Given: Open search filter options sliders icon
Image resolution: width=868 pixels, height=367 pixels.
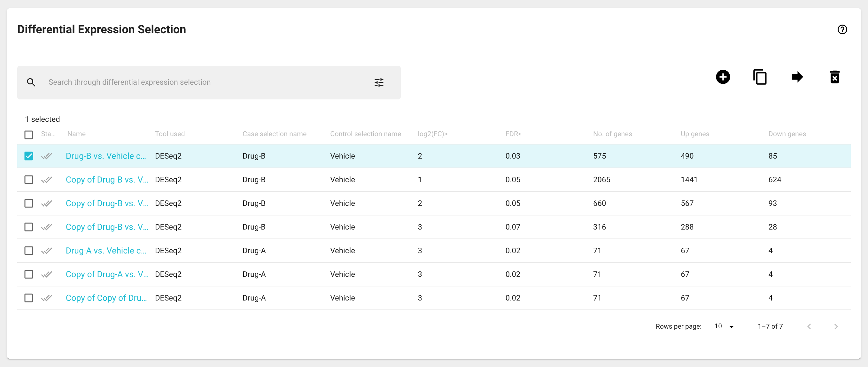Looking at the screenshot, I should [379, 82].
